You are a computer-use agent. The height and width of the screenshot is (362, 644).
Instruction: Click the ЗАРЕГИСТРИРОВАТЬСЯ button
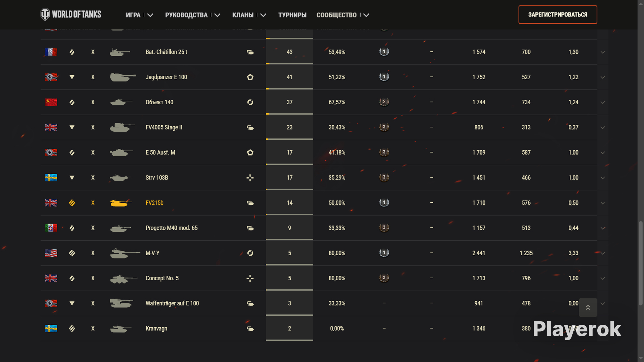tap(558, 14)
